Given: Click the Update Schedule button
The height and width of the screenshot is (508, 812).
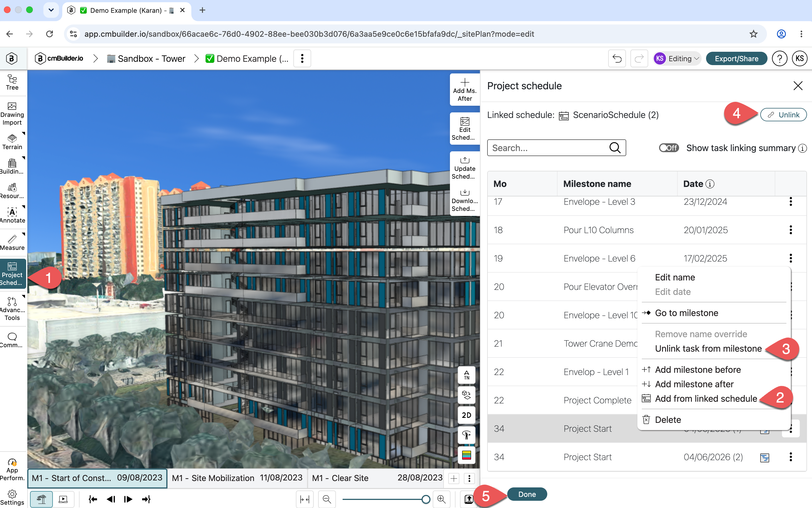Looking at the screenshot, I should (x=465, y=168).
